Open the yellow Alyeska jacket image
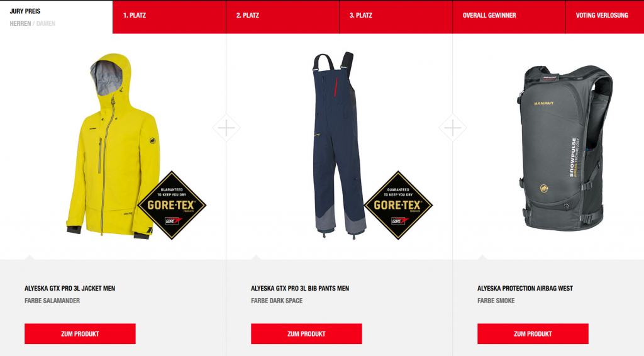This screenshot has width=644, height=356. point(113,146)
